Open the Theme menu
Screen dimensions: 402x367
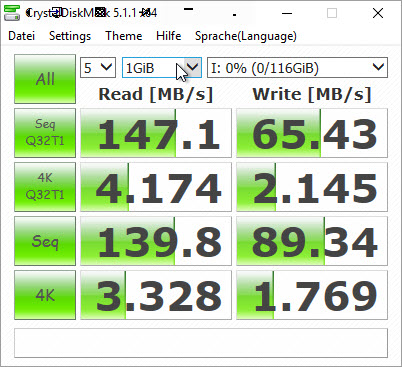click(x=124, y=36)
